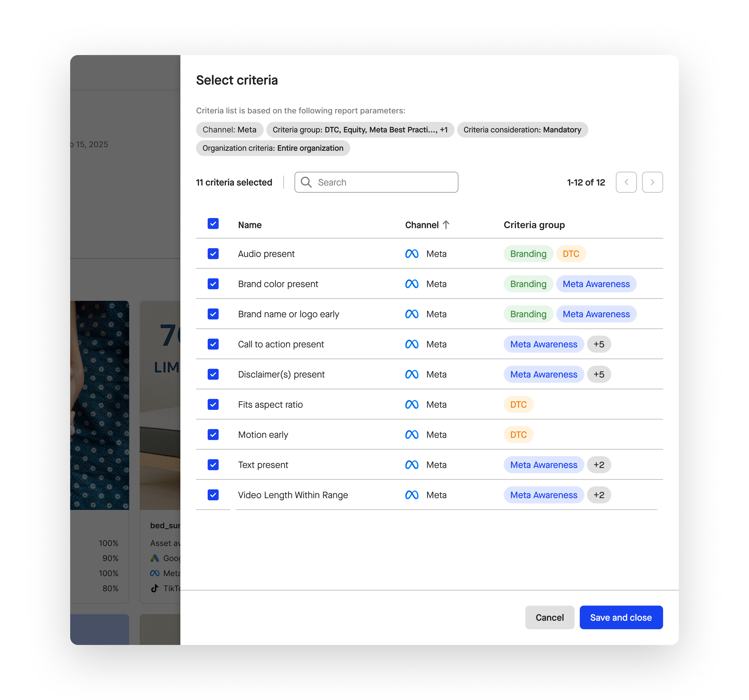The image size is (749, 700).
Task: Click Meta logo in Video Length Within Range row
Action: [411, 495]
